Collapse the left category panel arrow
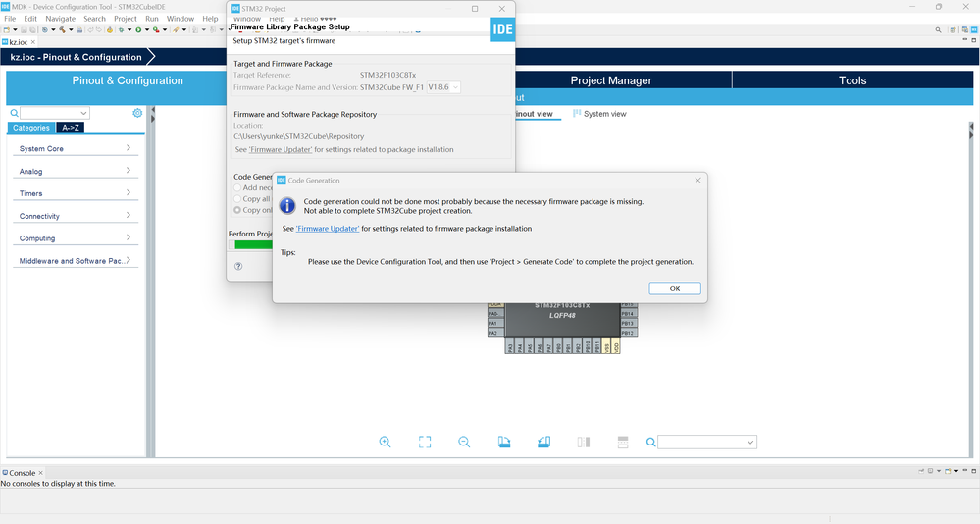 click(152, 110)
